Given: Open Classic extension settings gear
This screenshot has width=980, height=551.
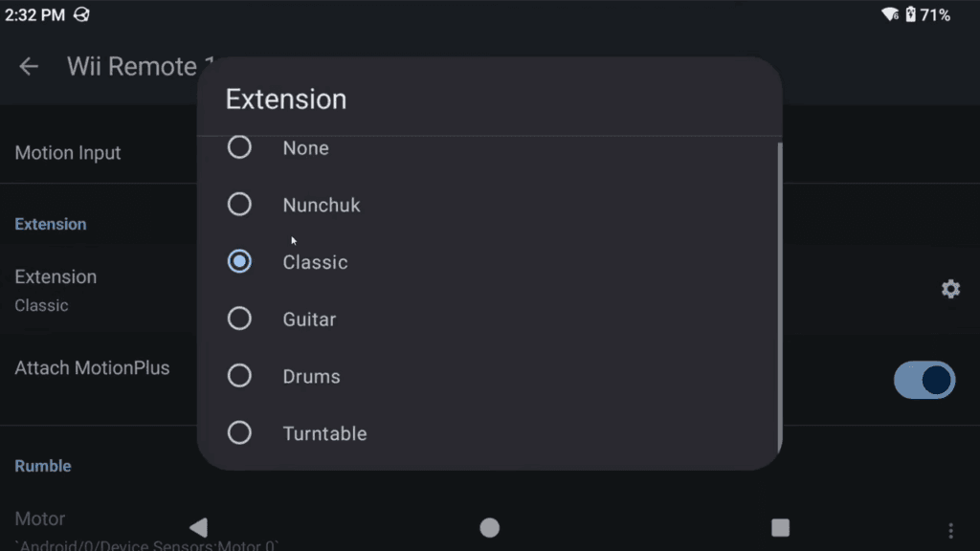Looking at the screenshot, I should coord(950,289).
